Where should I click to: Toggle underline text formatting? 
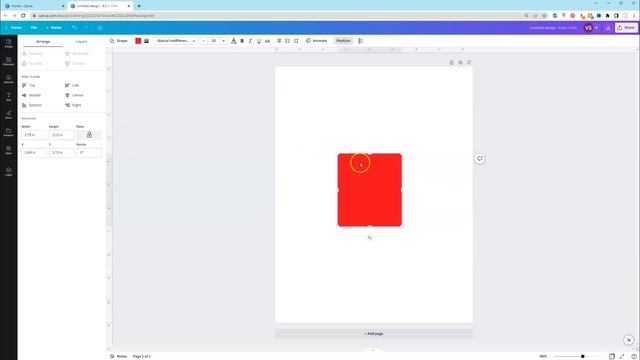(x=259, y=41)
